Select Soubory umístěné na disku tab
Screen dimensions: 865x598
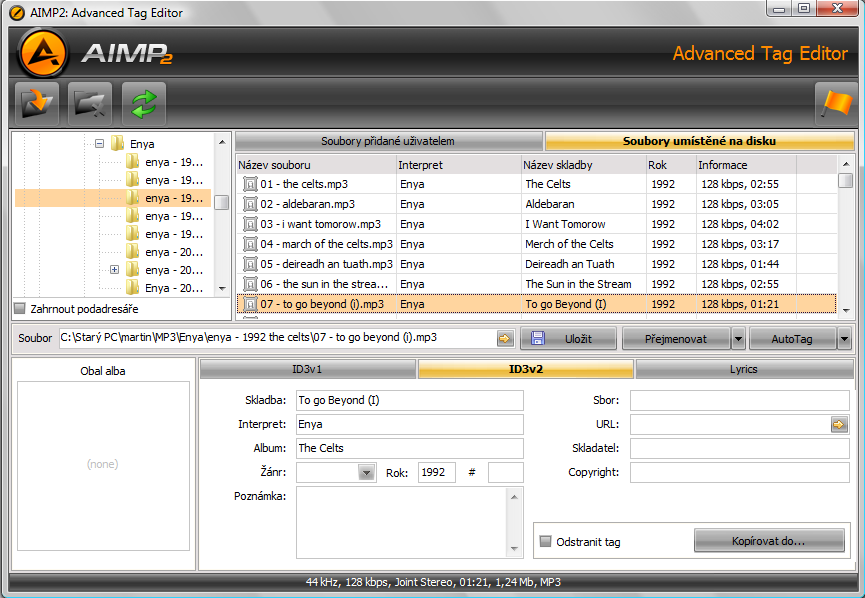pos(699,141)
